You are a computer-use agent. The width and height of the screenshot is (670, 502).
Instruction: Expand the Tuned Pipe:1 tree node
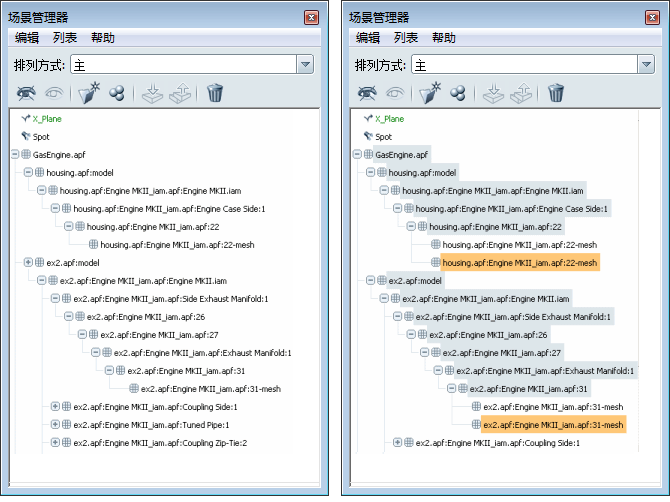(x=56, y=425)
